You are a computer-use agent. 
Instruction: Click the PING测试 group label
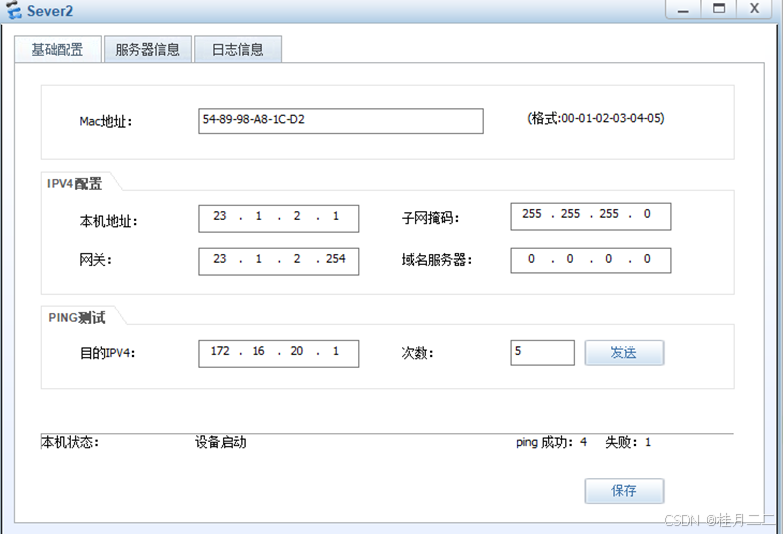76,318
